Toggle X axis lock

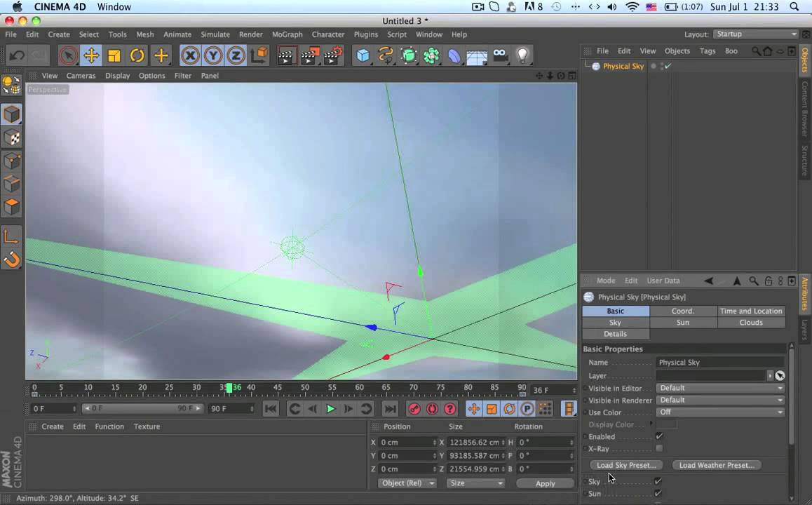coord(190,55)
